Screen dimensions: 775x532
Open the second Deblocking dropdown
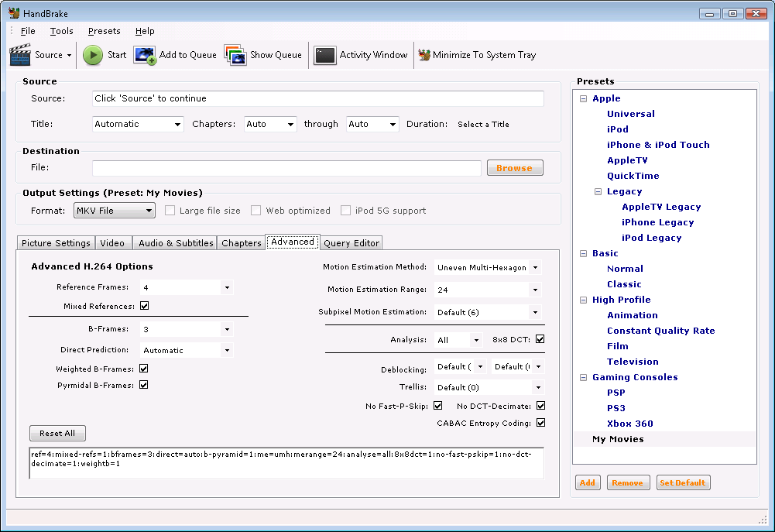pos(517,366)
